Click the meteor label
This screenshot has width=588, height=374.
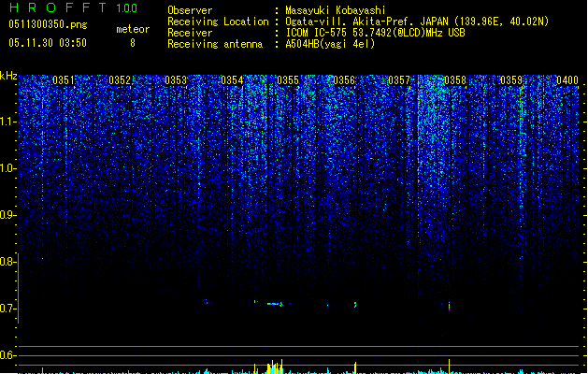coord(133,29)
